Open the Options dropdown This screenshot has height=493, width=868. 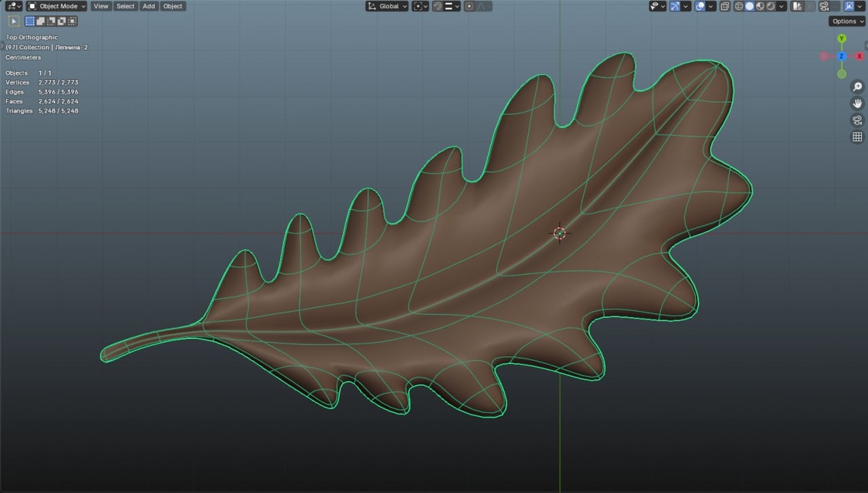point(847,22)
